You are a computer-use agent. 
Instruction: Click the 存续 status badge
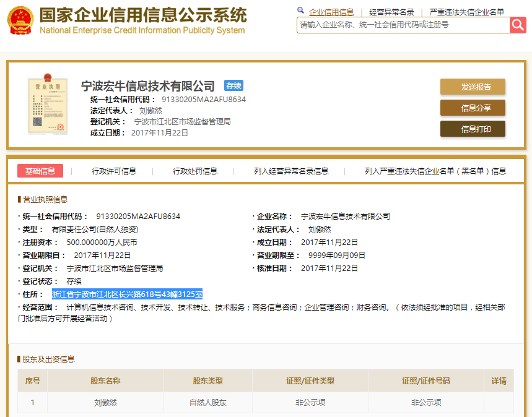[233, 86]
